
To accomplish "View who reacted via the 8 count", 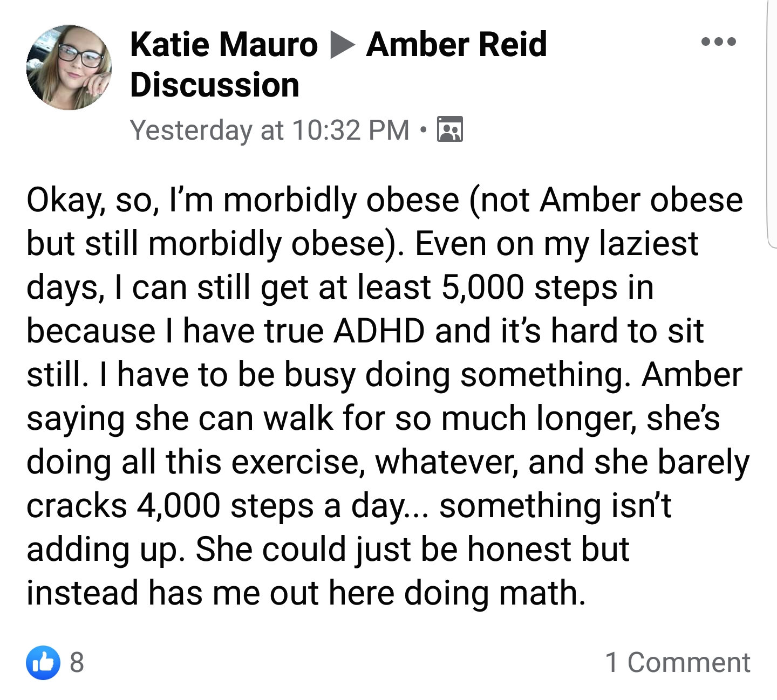I will (x=77, y=662).
